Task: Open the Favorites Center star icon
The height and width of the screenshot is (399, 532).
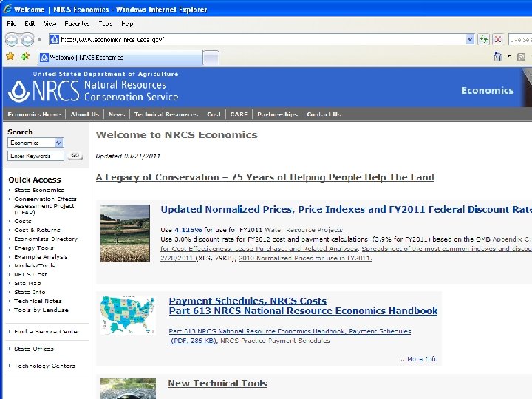Action: pyautogui.click(x=10, y=56)
